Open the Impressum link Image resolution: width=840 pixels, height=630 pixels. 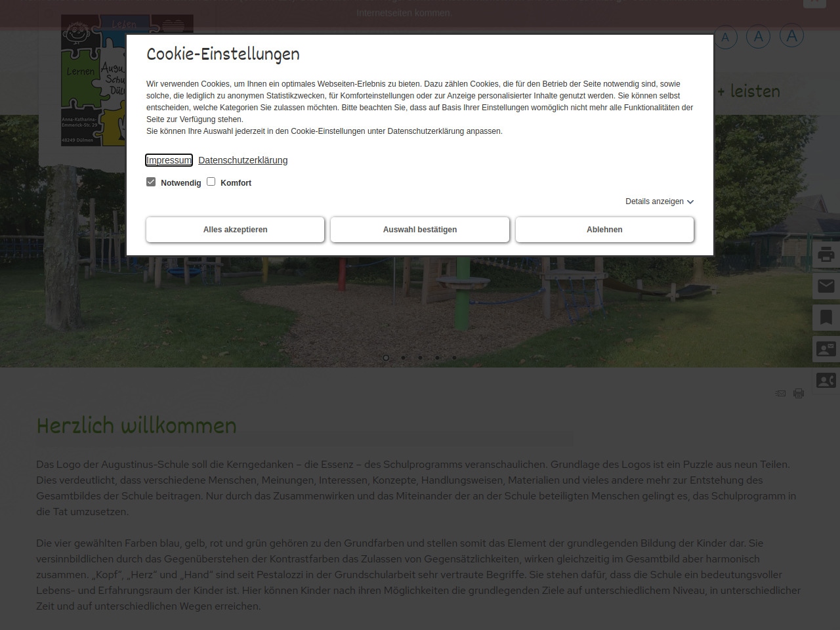169,160
